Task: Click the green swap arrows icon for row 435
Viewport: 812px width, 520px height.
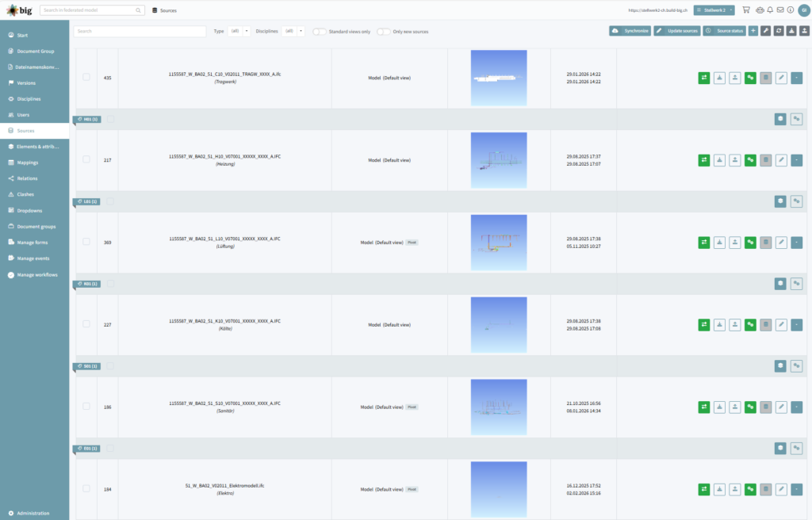Action: pyautogui.click(x=704, y=78)
